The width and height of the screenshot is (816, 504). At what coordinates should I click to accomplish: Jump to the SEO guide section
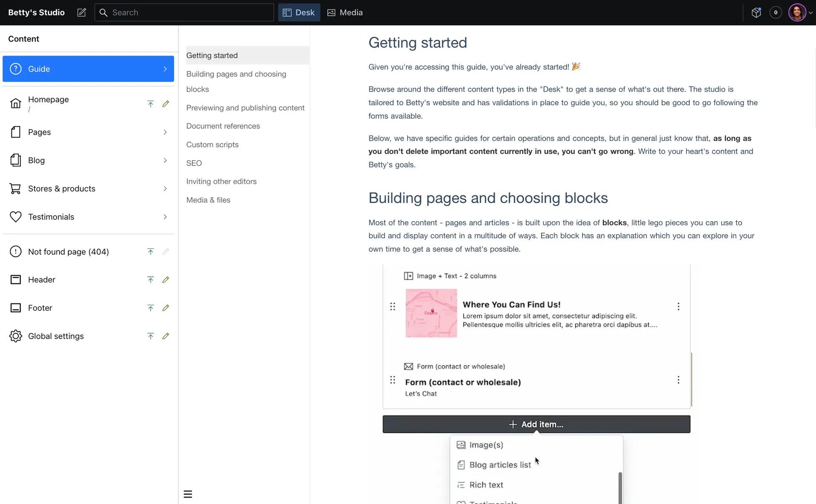tap(194, 163)
